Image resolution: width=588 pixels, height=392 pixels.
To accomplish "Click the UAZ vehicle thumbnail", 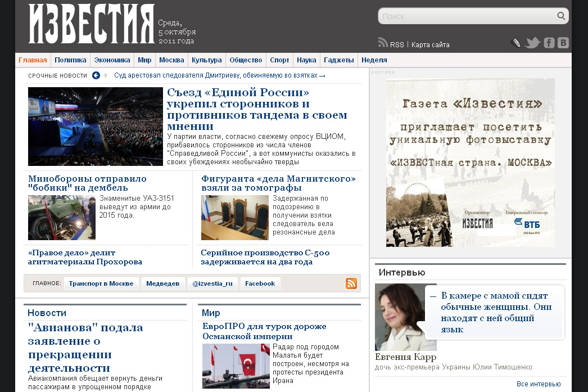I will pos(61,218).
